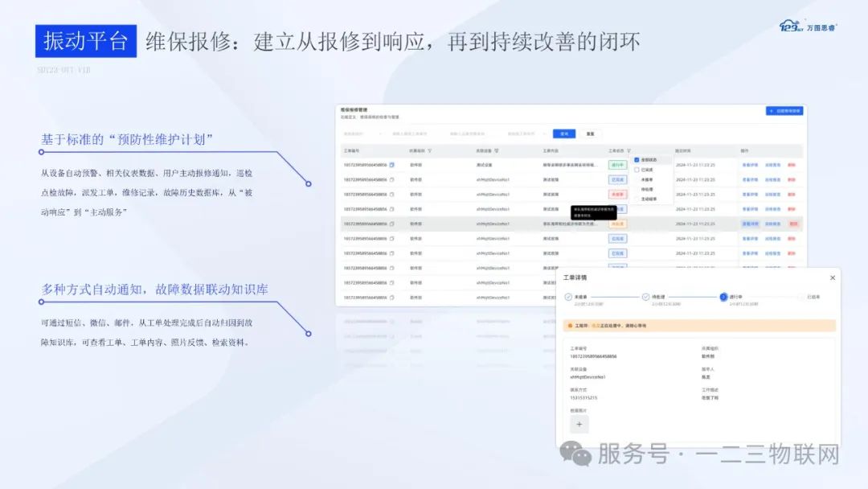
Task: Click highlighted 删除 button in the orange-status row
Action: (x=793, y=224)
